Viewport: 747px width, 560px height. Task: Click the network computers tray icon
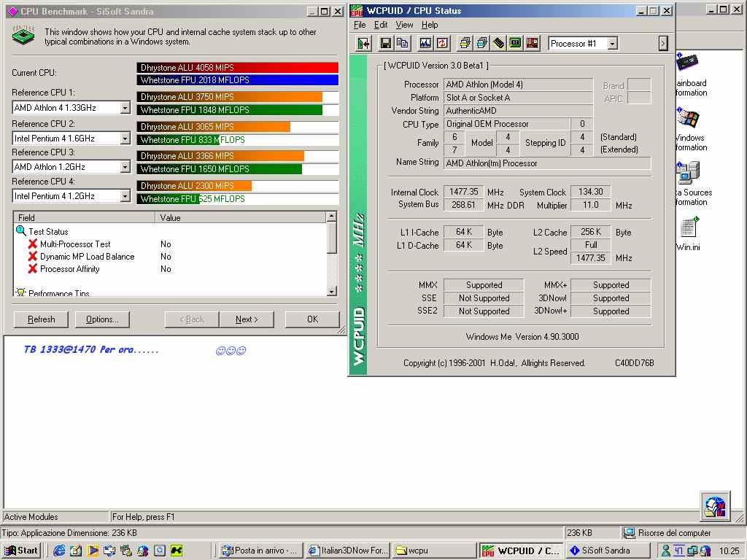point(692,551)
